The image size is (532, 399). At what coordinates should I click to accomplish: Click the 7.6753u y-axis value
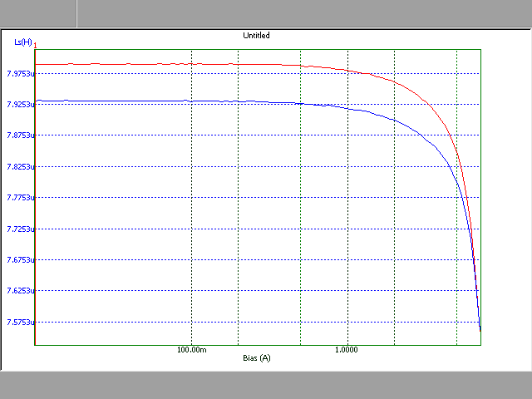pyautogui.click(x=21, y=260)
